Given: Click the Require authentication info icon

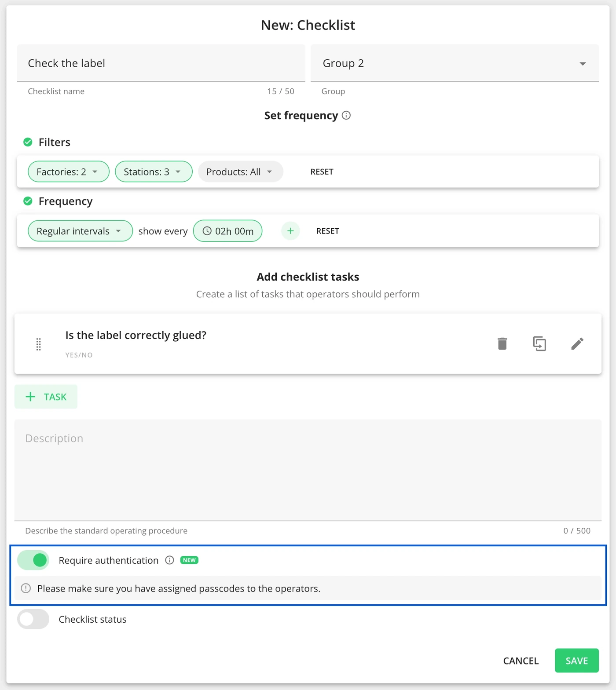Looking at the screenshot, I should (169, 560).
